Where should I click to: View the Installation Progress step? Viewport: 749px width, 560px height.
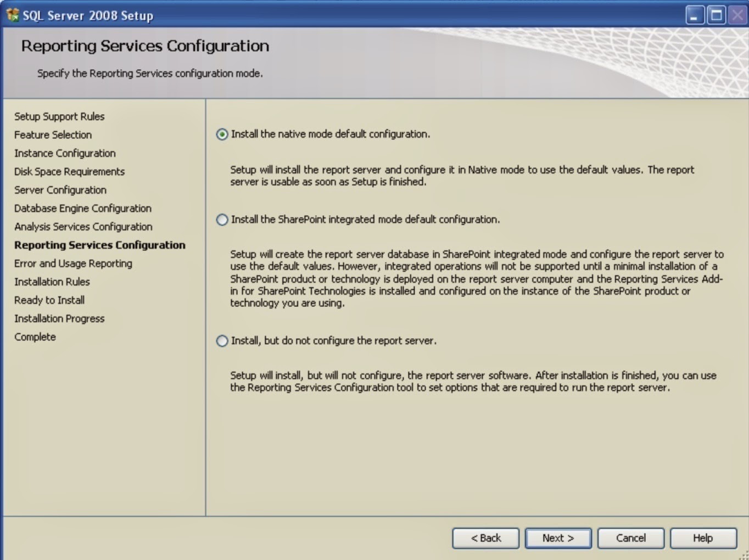point(59,318)
